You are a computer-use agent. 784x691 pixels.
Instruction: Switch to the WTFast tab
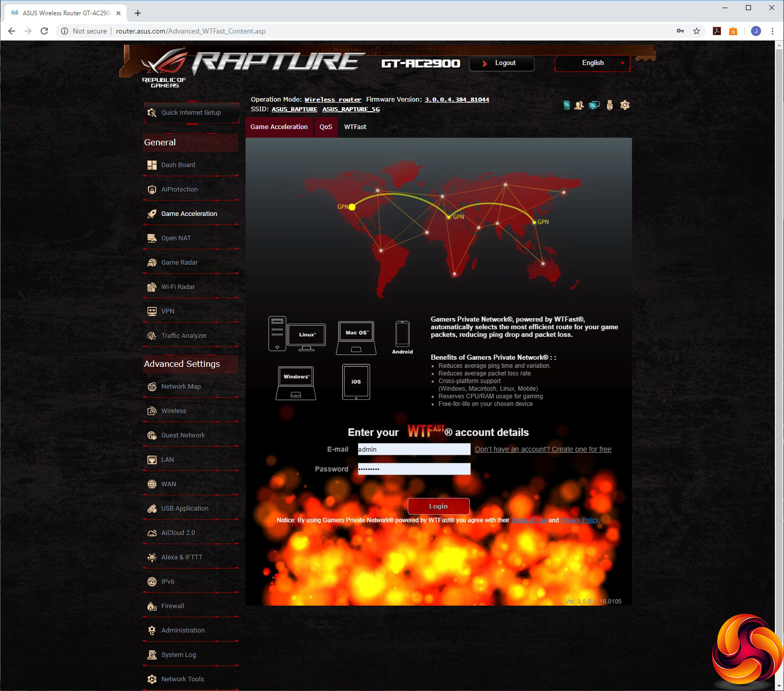[355, 127]
